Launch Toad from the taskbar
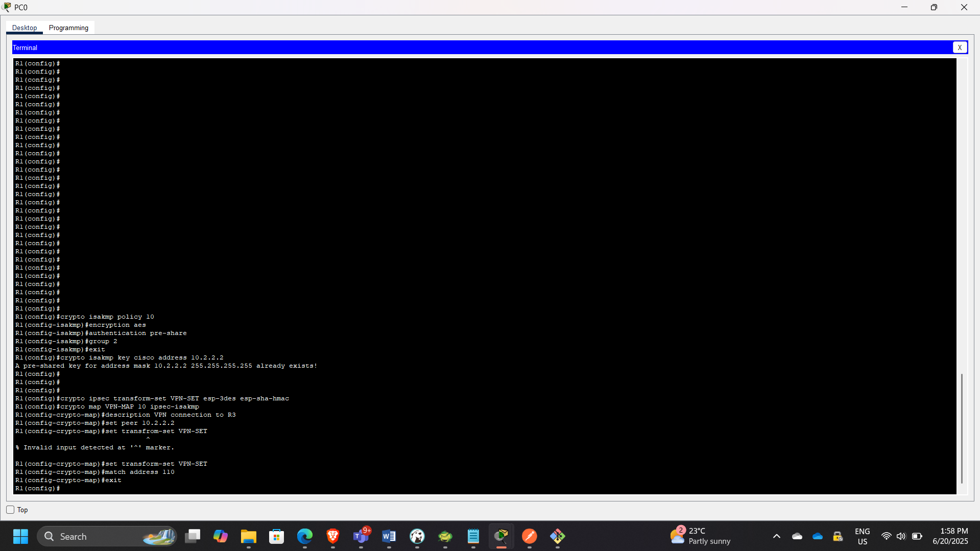 pos(445,536)
